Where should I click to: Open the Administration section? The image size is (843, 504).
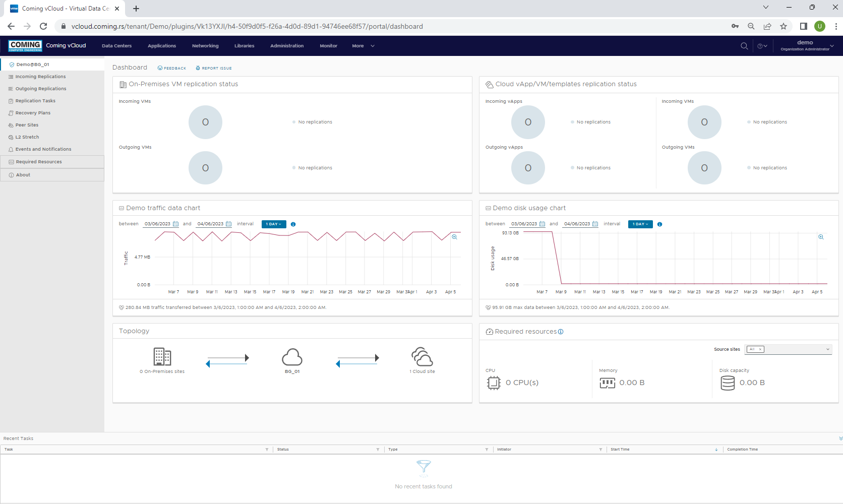286,46
